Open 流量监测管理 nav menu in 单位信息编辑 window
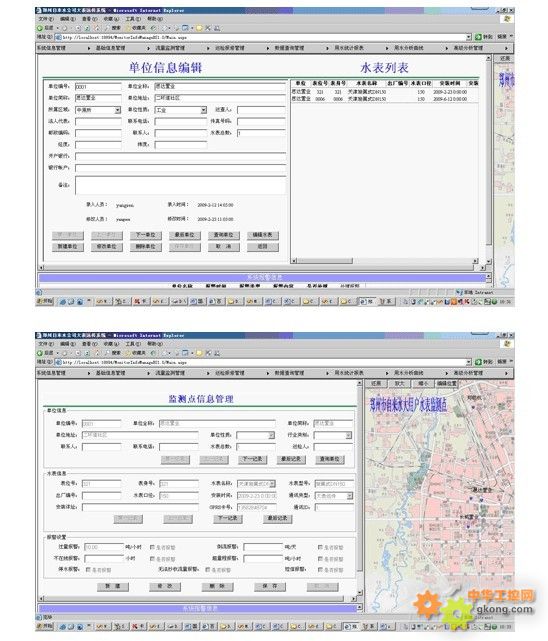The image size is (548, 641). click(x=170, y=48)
